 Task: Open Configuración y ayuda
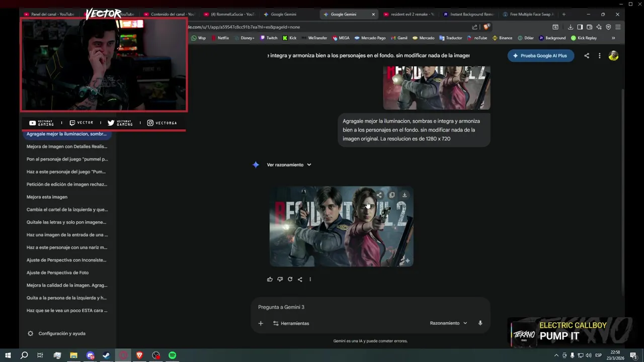[57, 333]
